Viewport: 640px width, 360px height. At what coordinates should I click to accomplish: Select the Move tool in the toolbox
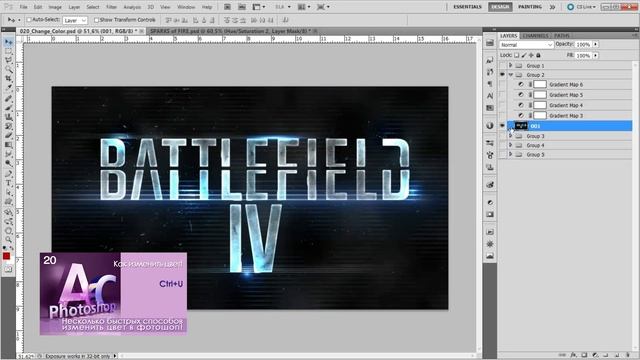(x=8, y=42)
